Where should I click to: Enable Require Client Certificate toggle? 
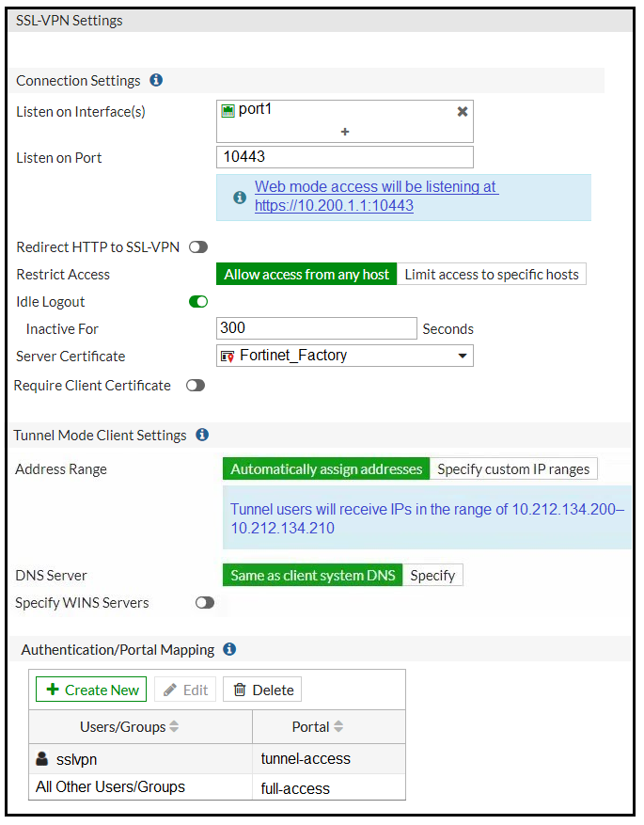(x=196, y=385)
